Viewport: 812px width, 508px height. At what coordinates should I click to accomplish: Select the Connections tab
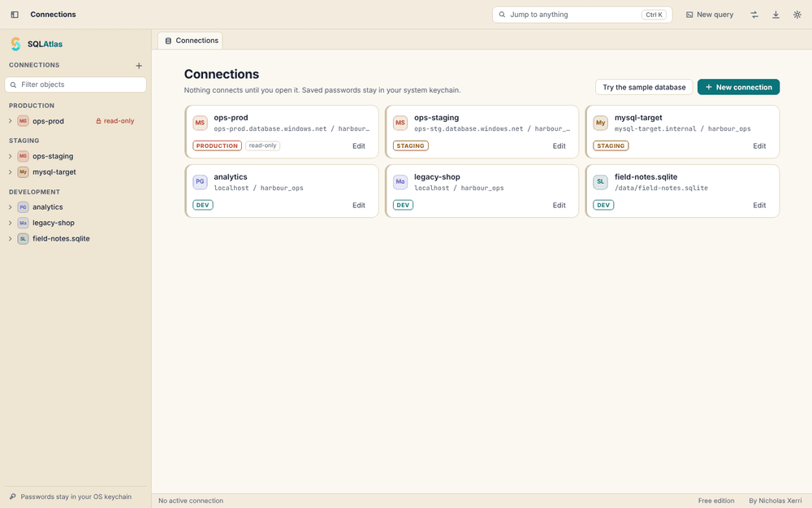(191, 41)
